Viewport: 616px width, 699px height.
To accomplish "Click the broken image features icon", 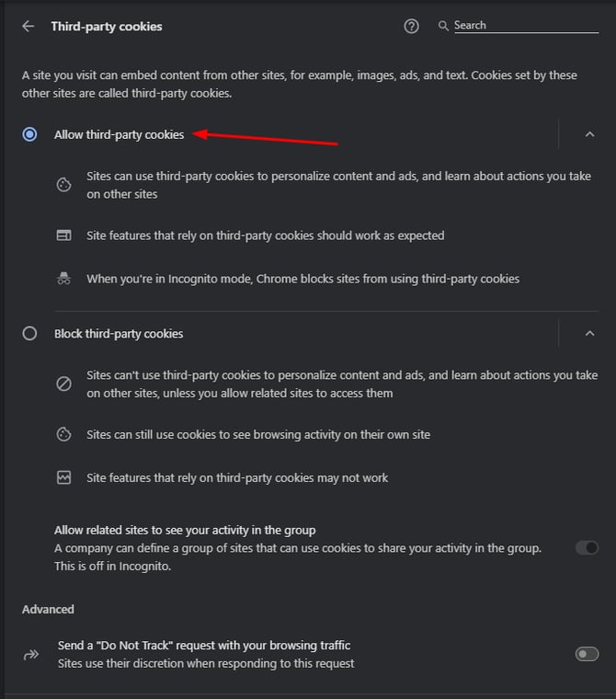I will coord(63,478).
